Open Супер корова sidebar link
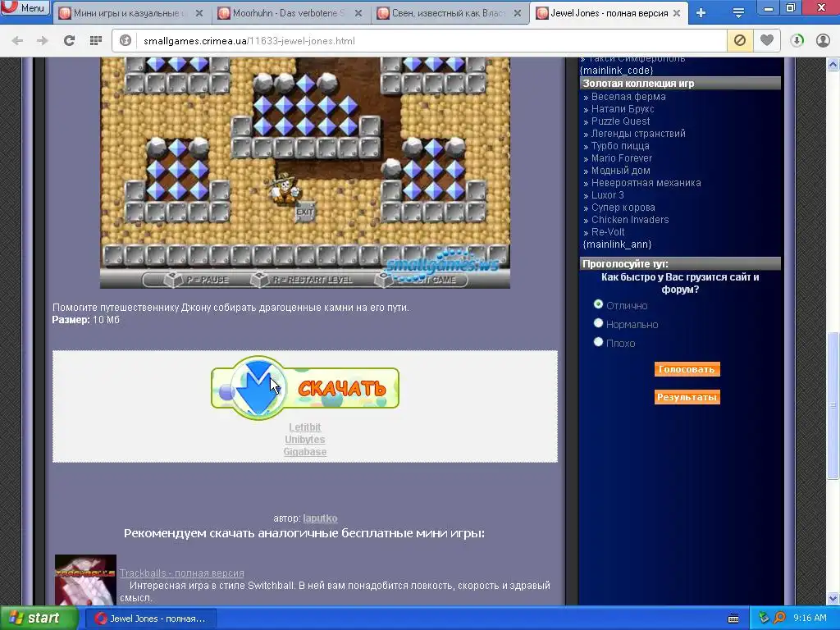The height and width of the screenshot is (630, 840). click(623, 208)
